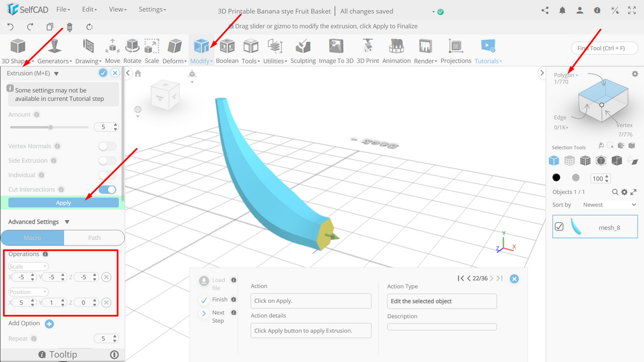Go to the previous tutorial step arrow
644x362 pixels.
[469, 278]
